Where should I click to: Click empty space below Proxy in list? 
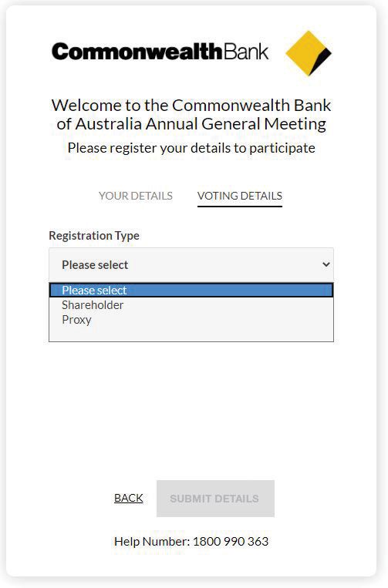191,334
